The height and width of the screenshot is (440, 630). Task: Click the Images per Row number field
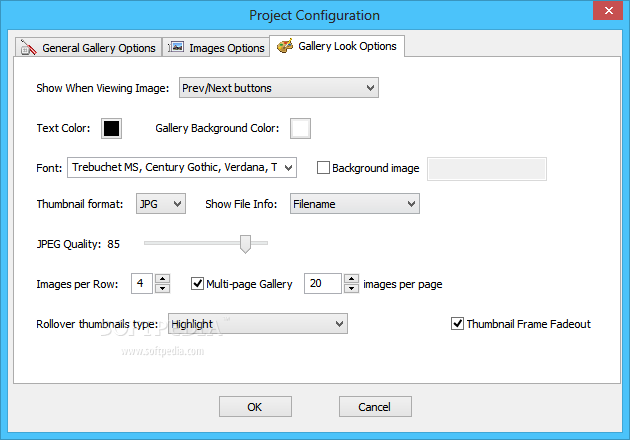[142, 283]
